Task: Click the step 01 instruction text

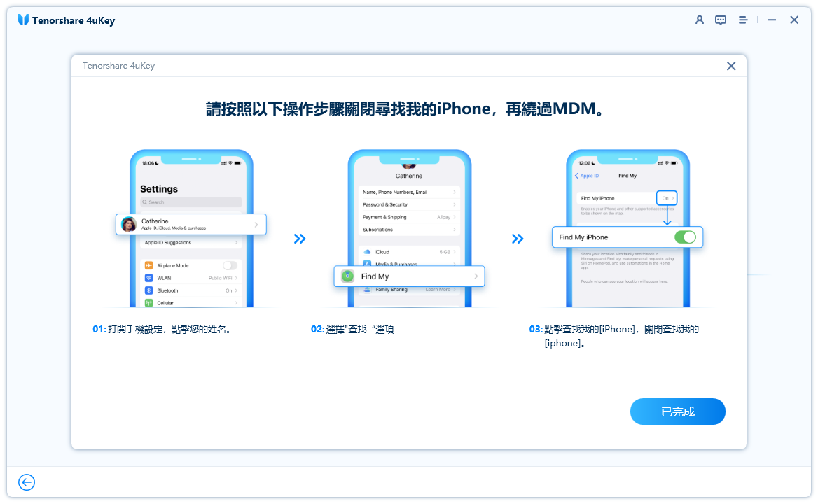Action: click(x=162, y=330)
